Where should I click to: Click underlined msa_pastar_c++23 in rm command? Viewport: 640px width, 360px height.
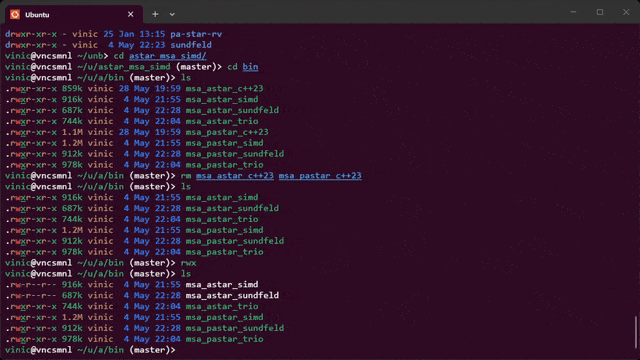[x=320, y=176]
